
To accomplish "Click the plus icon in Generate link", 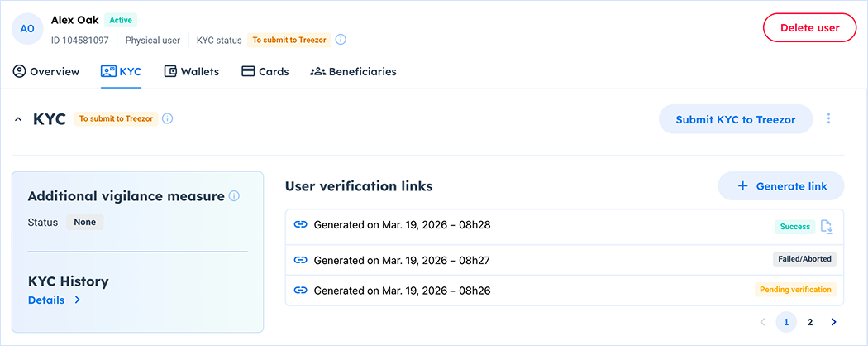I will click(x=743, y=186).
